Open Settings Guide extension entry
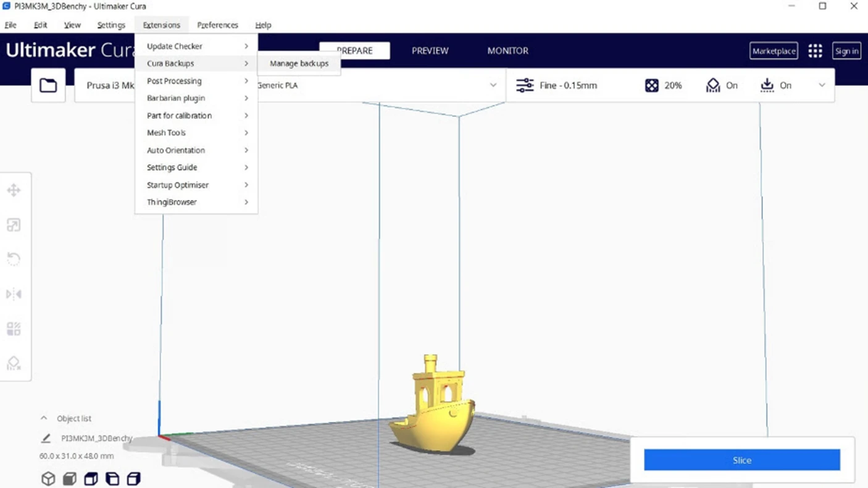 pyautogui.click(x=196, y=167)
